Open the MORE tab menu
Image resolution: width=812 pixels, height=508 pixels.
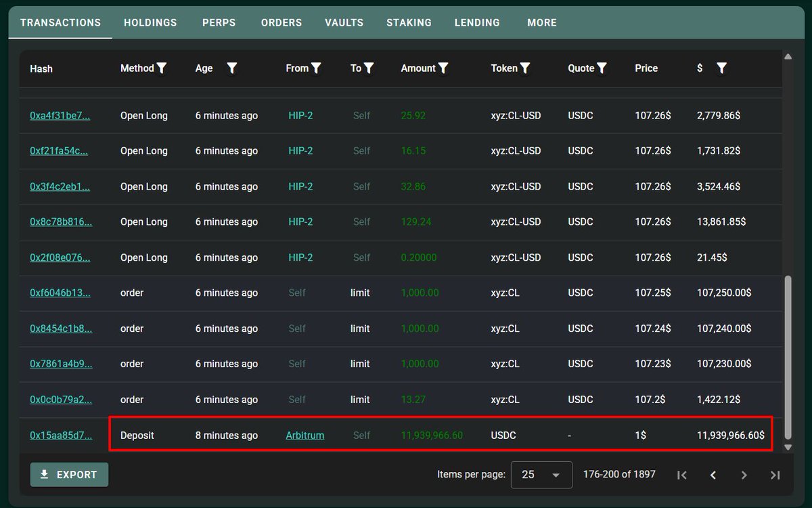[x=542, y=22]
